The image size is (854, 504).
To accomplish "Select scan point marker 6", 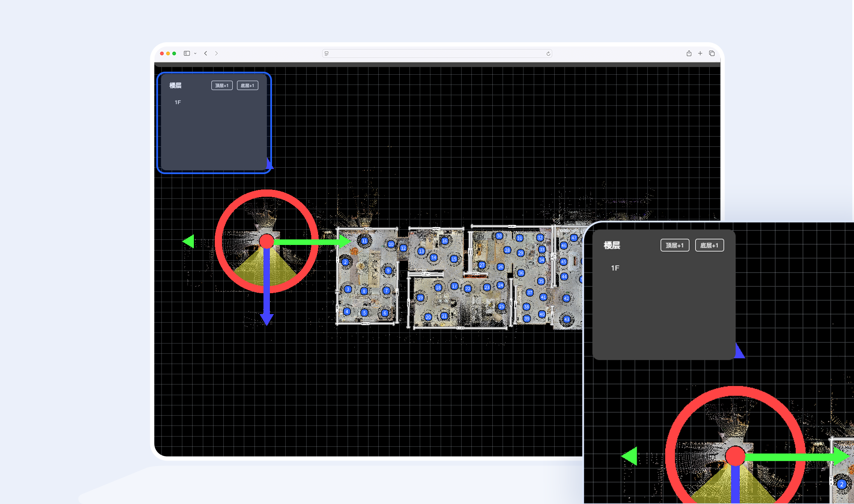I will click(385, 313).
